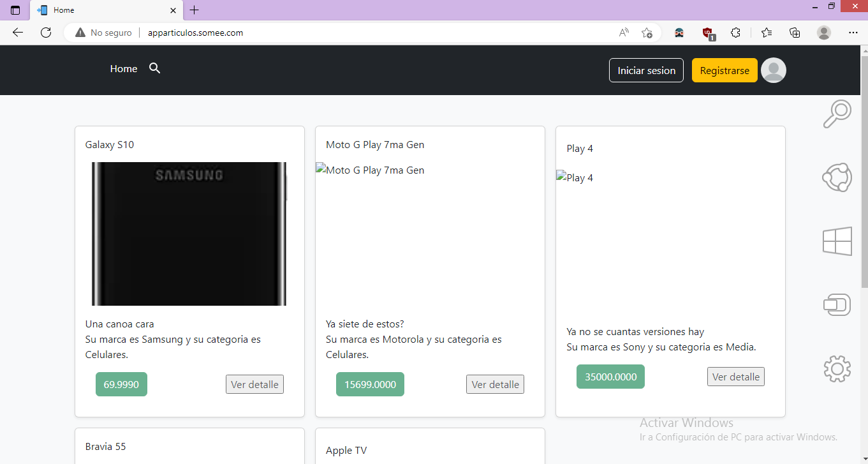Click Ver detalle for Galaxy S10
The width and height of the screenshot is (868, 464).
click(254, 384)
